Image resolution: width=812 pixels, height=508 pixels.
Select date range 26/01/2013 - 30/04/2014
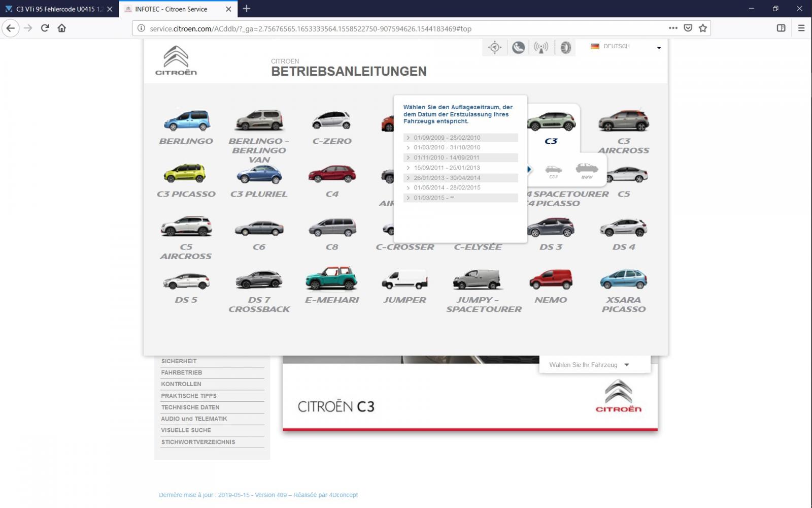[x=461, y=178]
